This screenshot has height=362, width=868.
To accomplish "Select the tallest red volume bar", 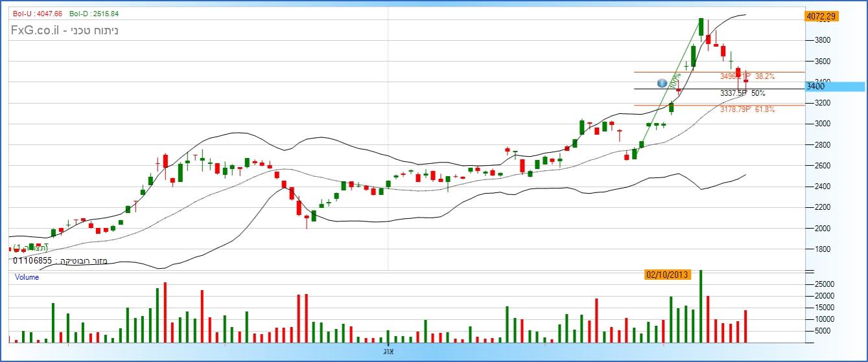I will tap(165, 313).
